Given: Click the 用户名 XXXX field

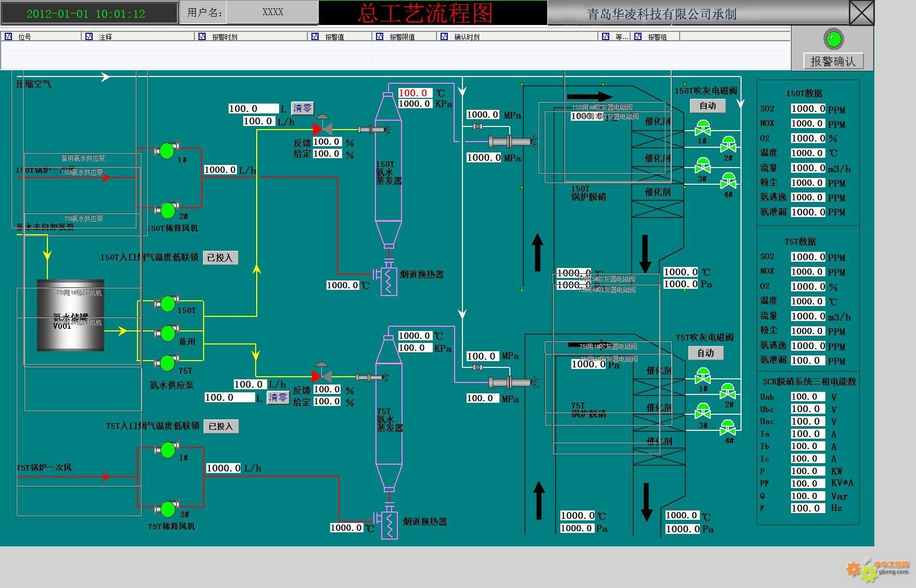Looking at the screenshot, I should coord(272,12).
